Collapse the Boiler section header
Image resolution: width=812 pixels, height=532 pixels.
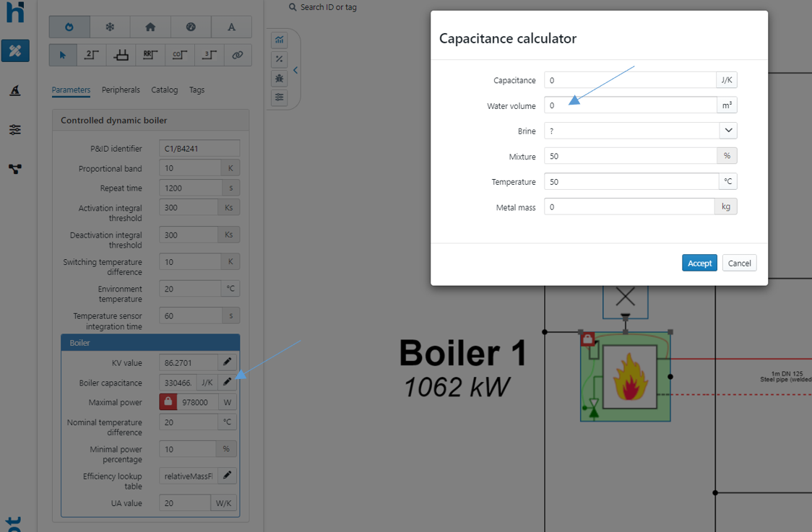150,343
